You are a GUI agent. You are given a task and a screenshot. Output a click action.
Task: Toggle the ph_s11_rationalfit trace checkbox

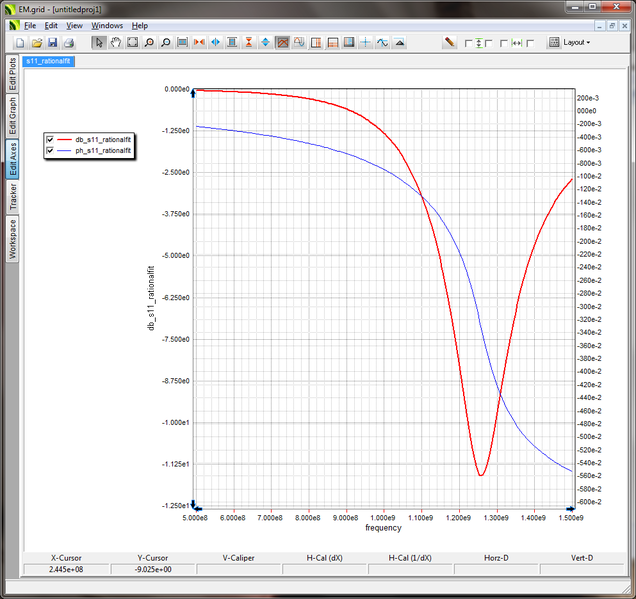pos(50,150)
